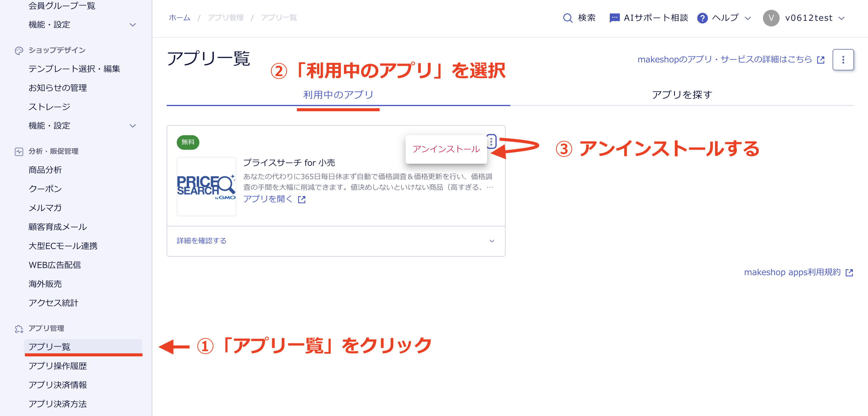Click the search magnifier icon

(x=567, y=18)
